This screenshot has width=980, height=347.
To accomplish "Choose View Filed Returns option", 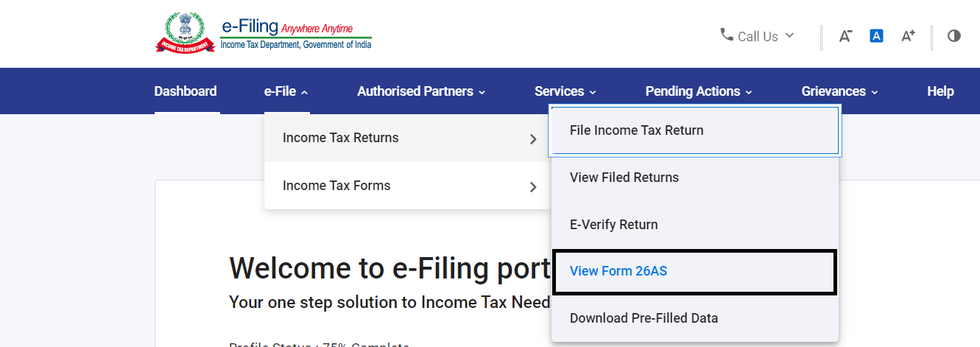I will [x=624, y=178].
